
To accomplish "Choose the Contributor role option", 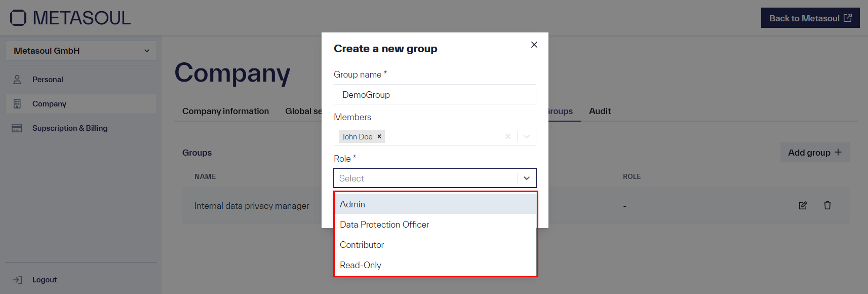I will (435, 245).
